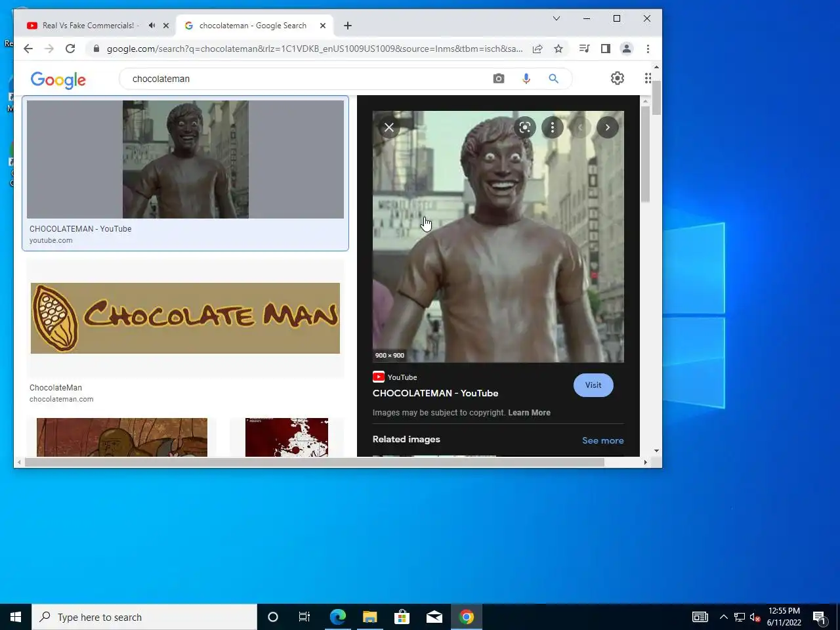Screen dimensions: 840x630
Task: Open the media control icon in Chrome toolbar
Action: point(584,49)
